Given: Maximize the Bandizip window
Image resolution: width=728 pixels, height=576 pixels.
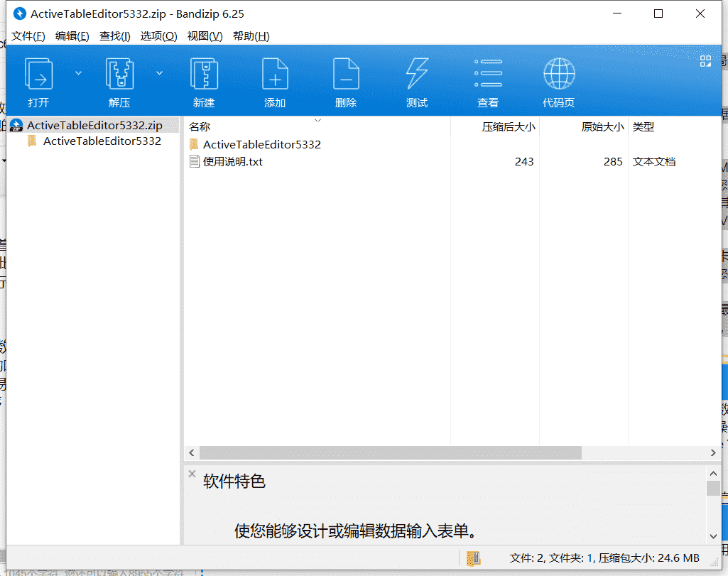Looking at the screenshot, I should pyautogui.click(x=658, y=14).
